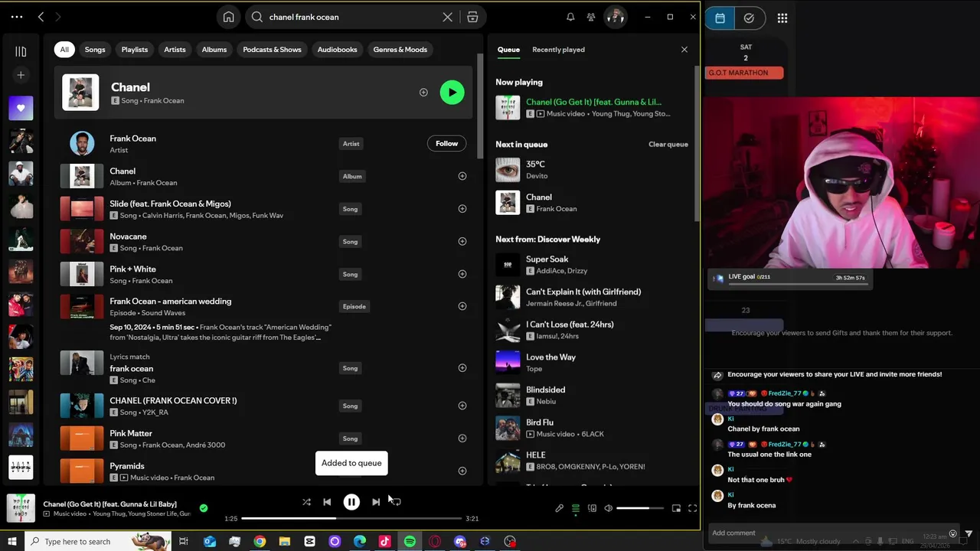
Task: Open Spotify home via house icon
Action: 228,17
